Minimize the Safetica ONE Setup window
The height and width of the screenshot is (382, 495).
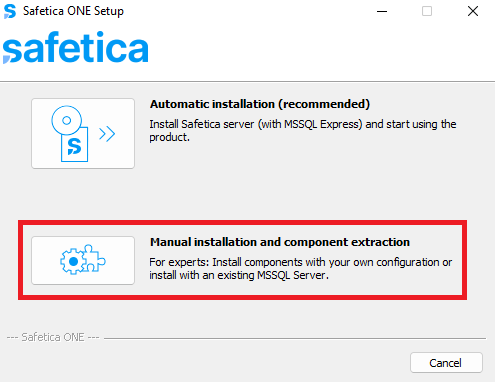[382, 11]
